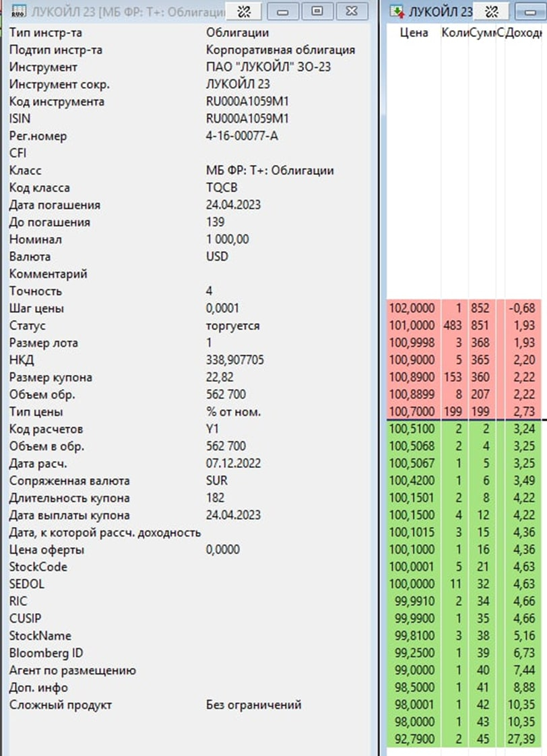Click the Цена column header

[x=413, y=33]
